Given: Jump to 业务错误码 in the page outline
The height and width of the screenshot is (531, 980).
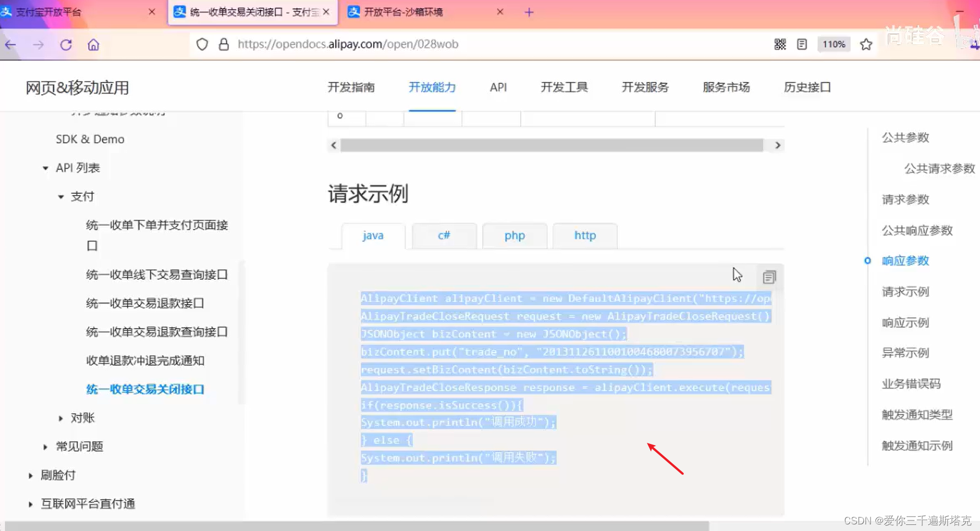Looking at the screenshot, I should click(911, 383).
